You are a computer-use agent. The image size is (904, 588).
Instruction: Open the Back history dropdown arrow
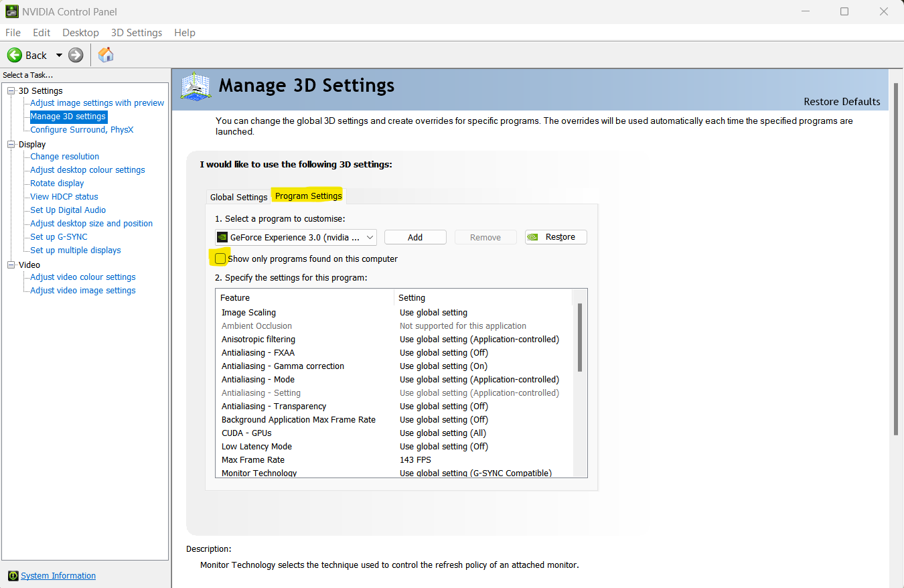[x=59, y=55]
